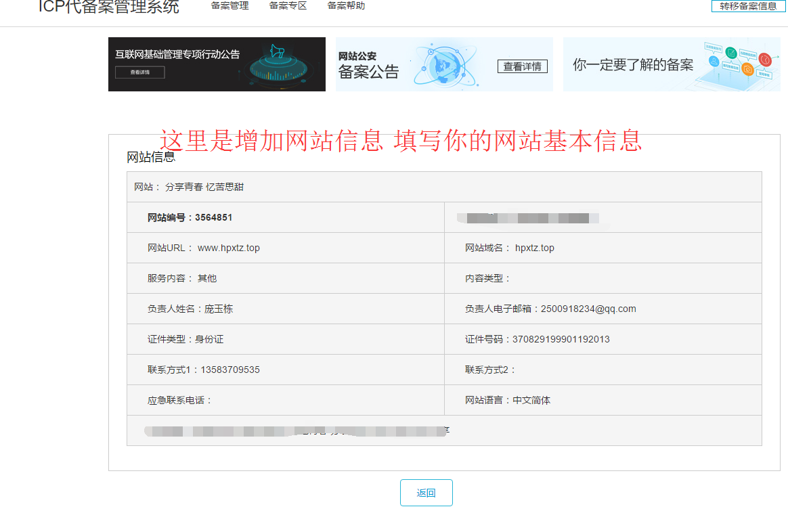Click the 转移备案信息 button
This screenshot has width=788, height=532.
coord(748,6)
